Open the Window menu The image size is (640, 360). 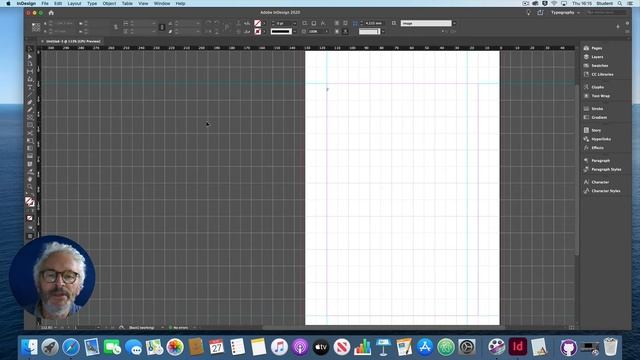point(162,3)
